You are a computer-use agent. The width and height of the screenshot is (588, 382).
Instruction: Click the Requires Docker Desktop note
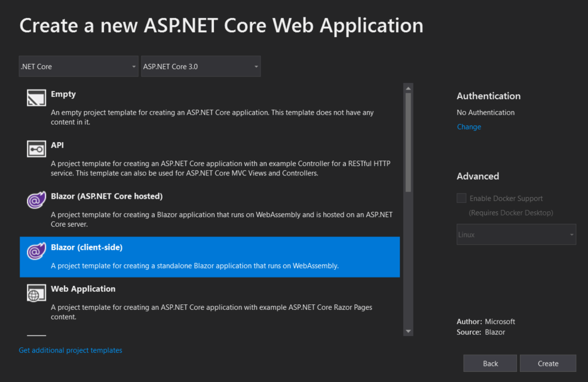[511, 213]
